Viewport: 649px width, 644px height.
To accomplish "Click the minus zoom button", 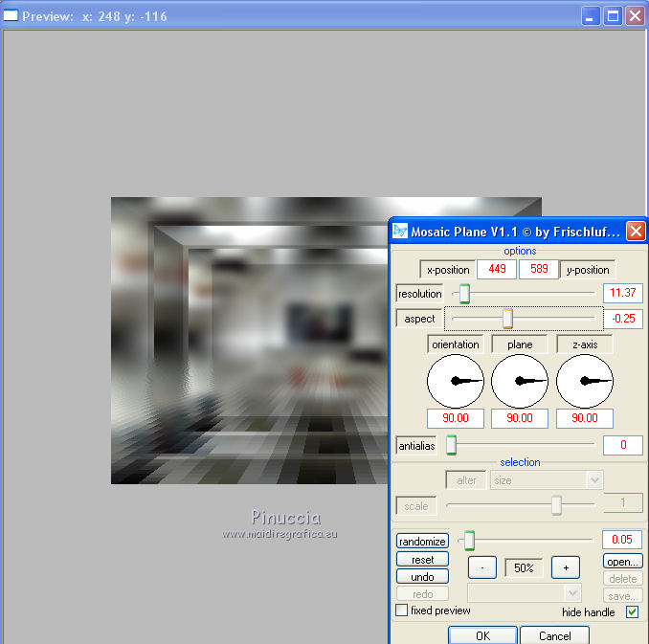I will (x=482, y=567).
